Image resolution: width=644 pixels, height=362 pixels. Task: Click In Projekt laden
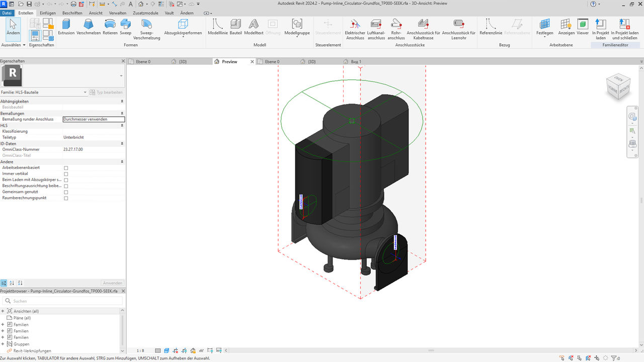(x=600, y=29)
